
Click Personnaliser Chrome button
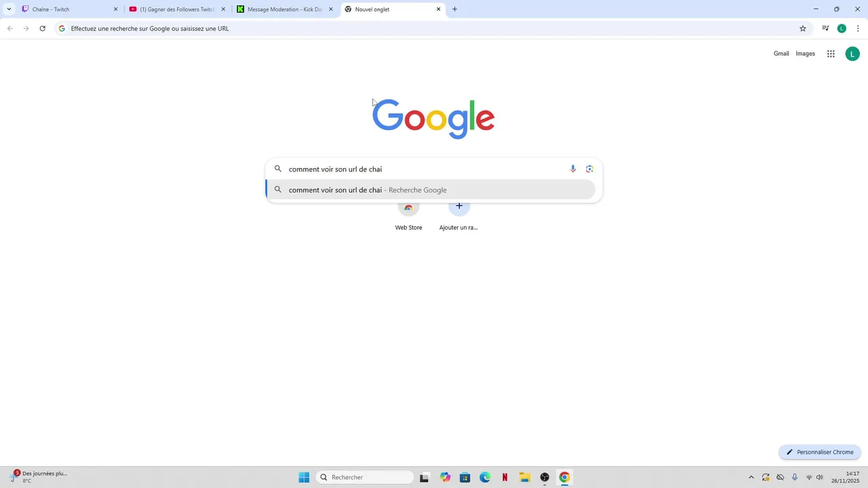point(820,452)
